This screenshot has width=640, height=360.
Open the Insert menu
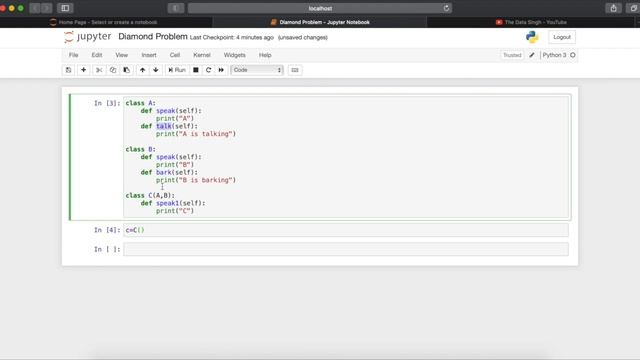(149, 55)
